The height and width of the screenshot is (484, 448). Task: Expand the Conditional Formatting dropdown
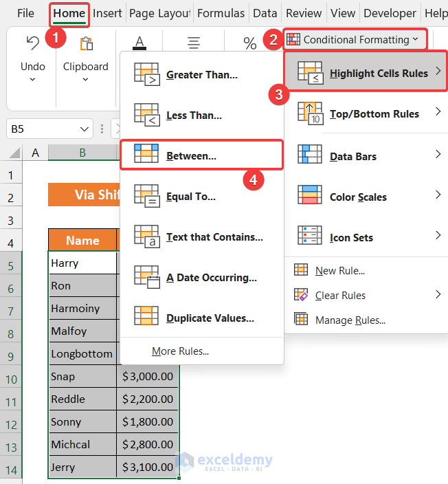tap(415, 39)
